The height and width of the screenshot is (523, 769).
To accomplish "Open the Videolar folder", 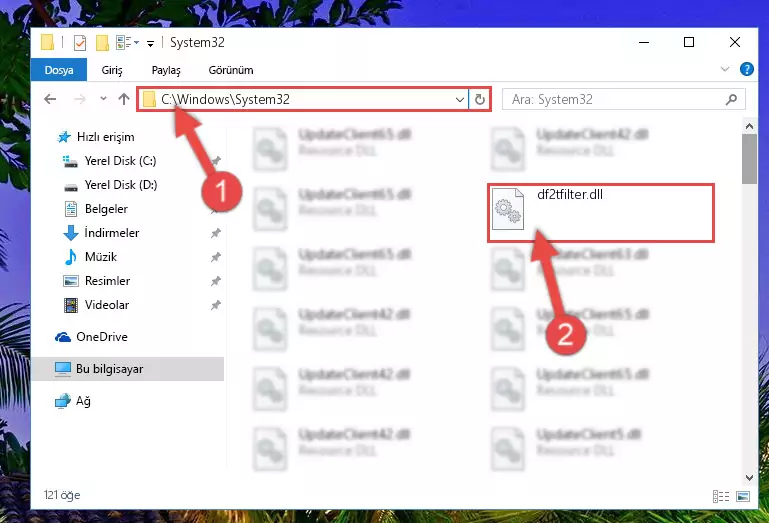I will (x=106, y=305).
